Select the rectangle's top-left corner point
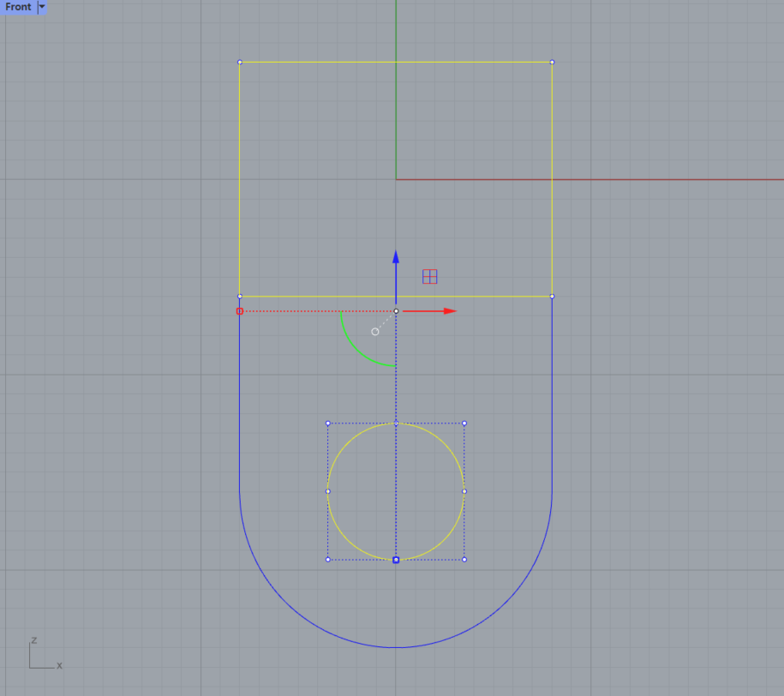This screenshot has width=784, height=696. tap(240, 62)
